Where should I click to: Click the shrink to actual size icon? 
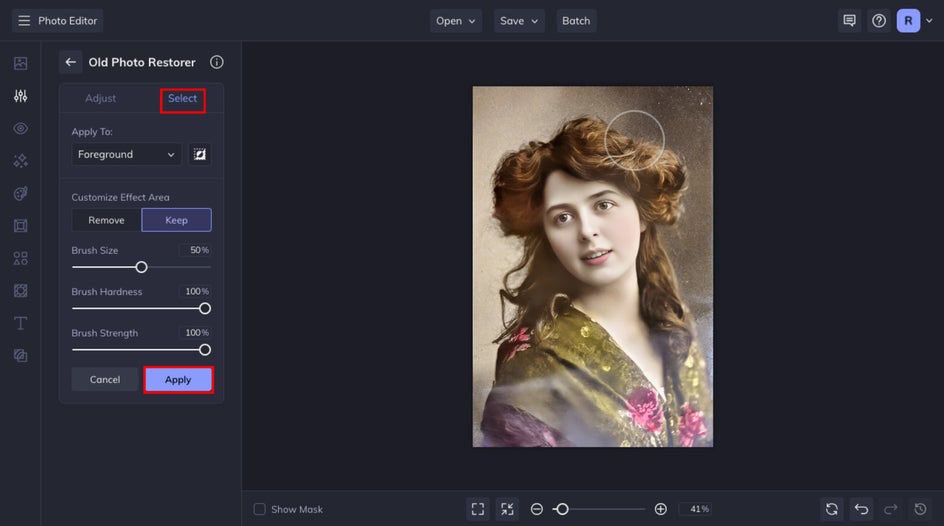(x=507, y=509)
